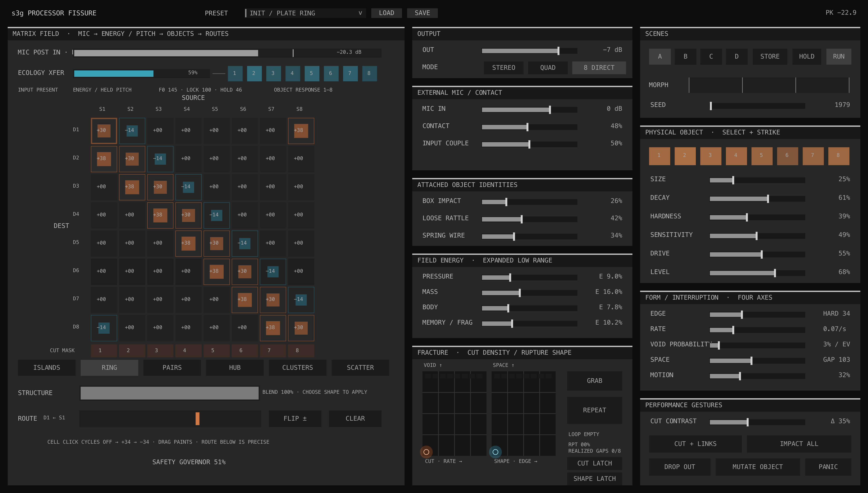Toggle matrix cell D1 S2 showing -14

(132, 131)
